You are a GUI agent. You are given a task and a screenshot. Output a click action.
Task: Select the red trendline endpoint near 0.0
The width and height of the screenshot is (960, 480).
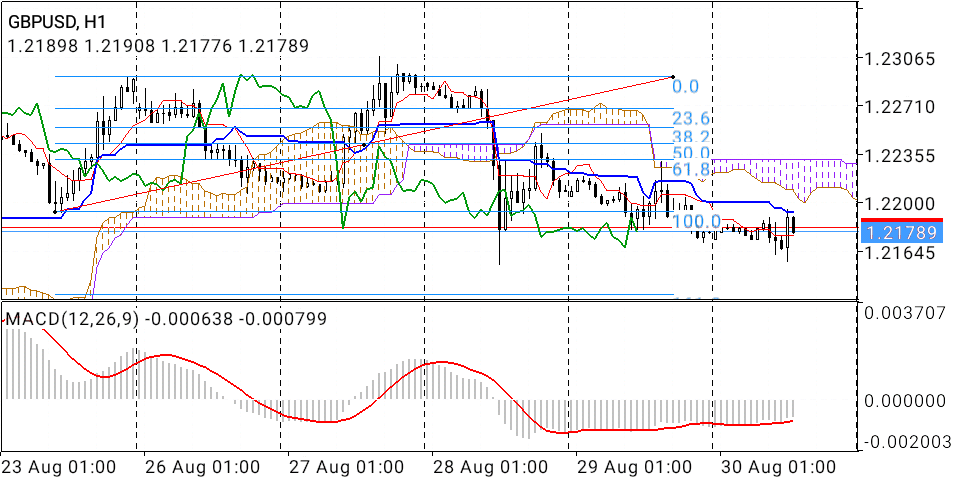(x=673, y=77)
